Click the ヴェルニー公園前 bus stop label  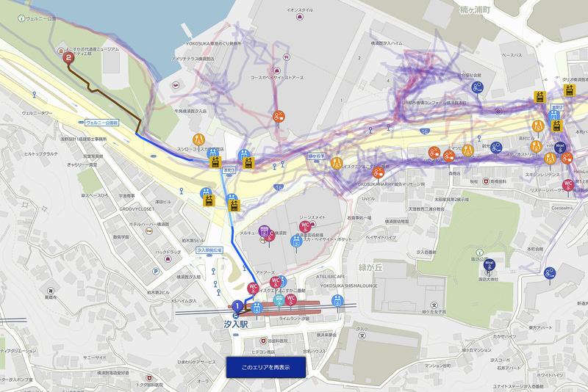pos(101,123)
